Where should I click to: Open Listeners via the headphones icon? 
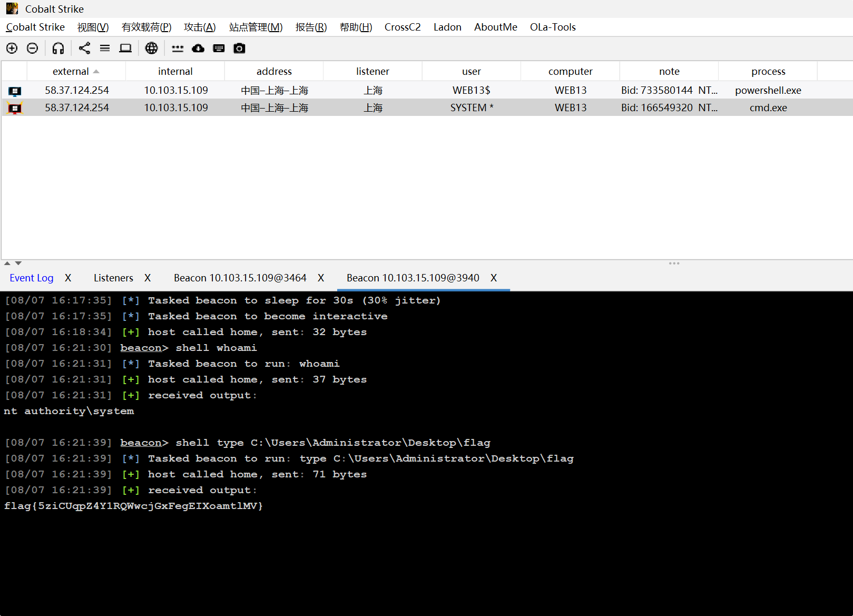(58, 48)
